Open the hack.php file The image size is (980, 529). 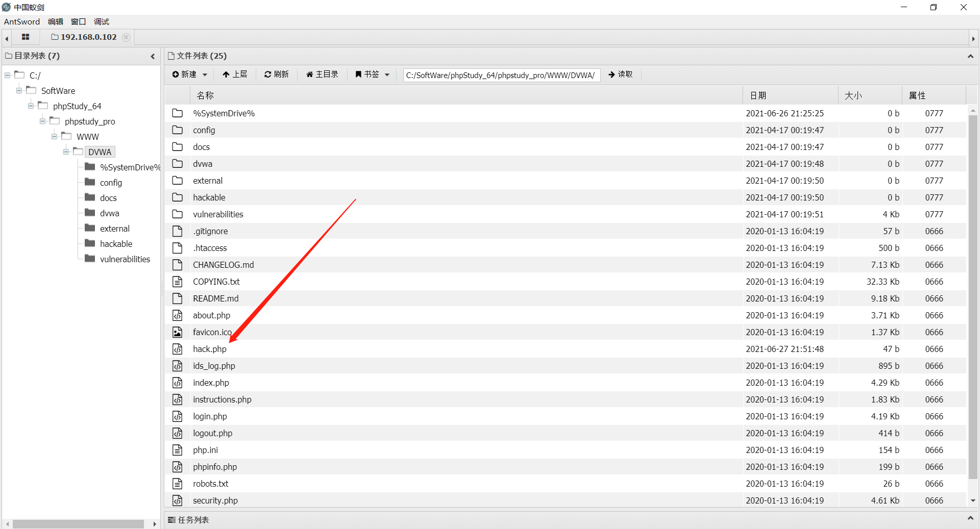[x=209, y=349]
